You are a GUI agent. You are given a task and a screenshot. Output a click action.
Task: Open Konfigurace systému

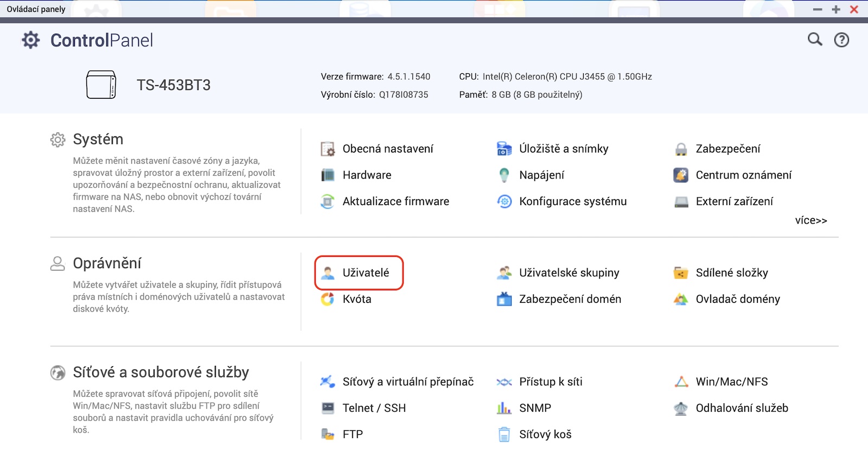click(x=572, y=201)
